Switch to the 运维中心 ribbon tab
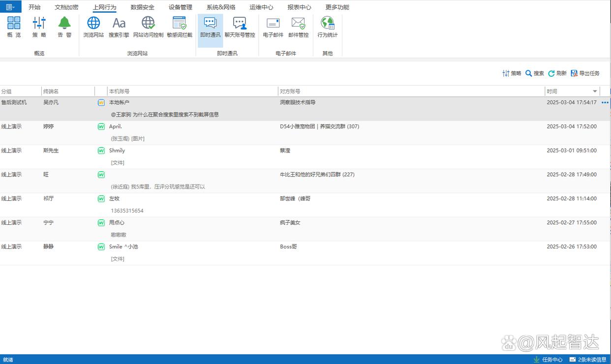This screenshot has width=611, height=364. 261,7
